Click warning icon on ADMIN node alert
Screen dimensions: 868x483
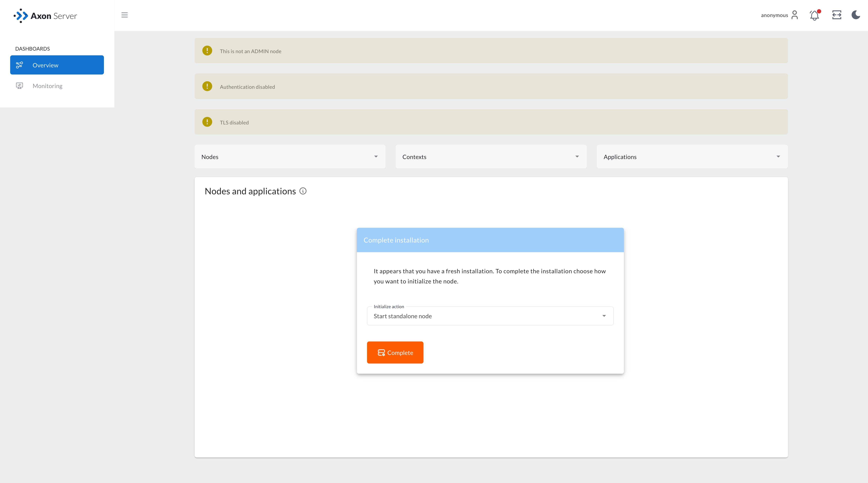(x=207, y=51)
